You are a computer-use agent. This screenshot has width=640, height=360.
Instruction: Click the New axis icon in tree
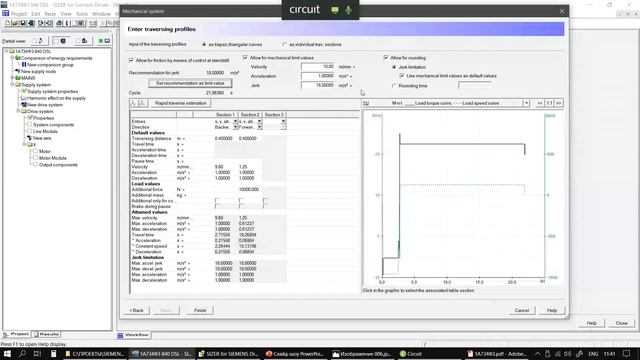click(x=29, y=138)
